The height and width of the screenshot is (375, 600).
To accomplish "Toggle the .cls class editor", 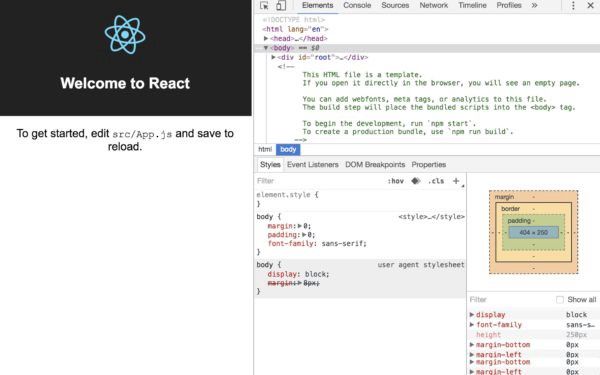I will [x=436, y=181].
